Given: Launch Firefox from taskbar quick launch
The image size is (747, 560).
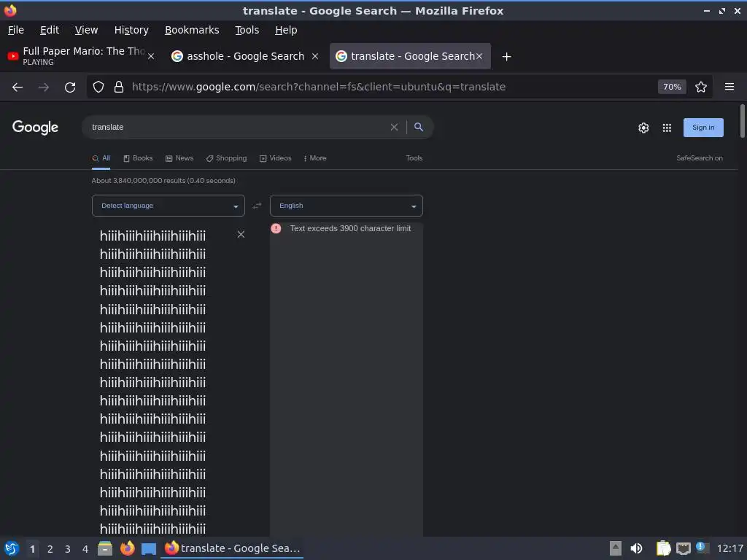Looking at the screenshot, I should pos(127,548).
